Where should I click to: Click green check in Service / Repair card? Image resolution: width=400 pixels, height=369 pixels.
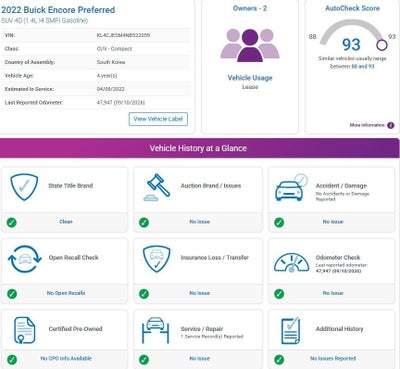(144, 360)
